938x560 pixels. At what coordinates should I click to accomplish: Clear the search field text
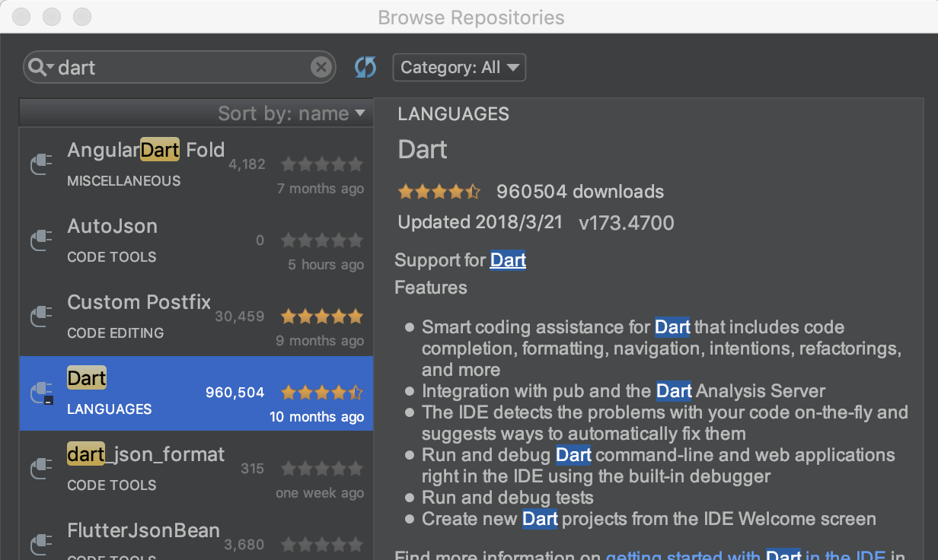pos(321,68)
